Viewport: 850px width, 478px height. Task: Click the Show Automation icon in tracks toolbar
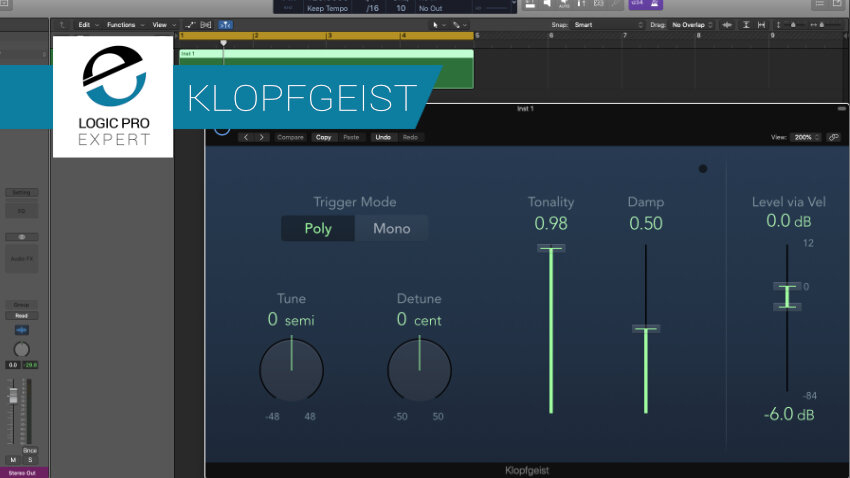pos(190,25)
